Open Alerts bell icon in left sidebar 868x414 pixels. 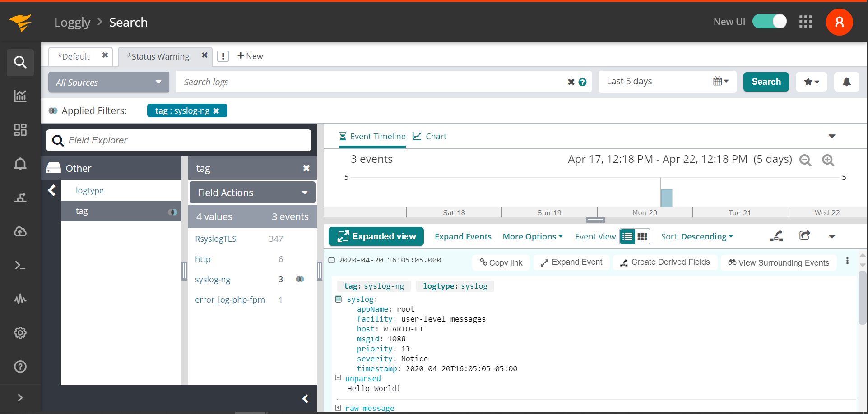(x=20, y=164)
